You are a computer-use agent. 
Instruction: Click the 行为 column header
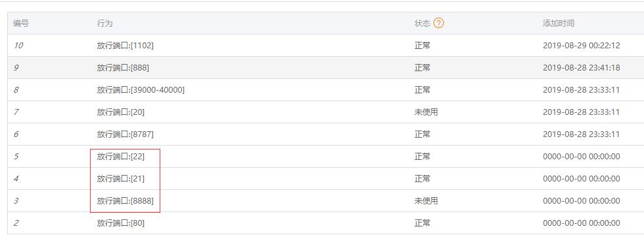tap(105, 23)
